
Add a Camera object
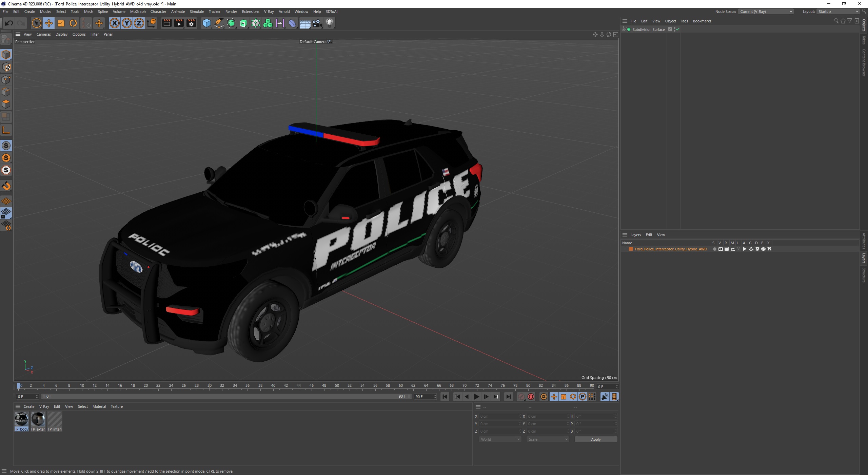tap(317, 23)
